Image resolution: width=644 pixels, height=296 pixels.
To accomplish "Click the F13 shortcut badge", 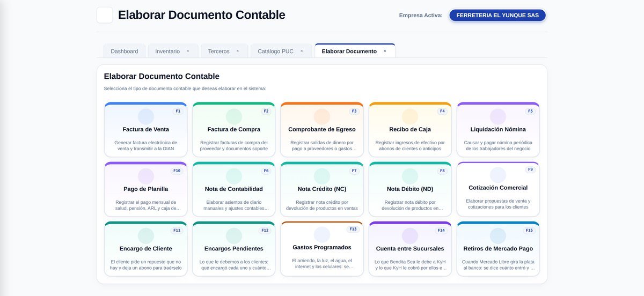I will click(x=353, y=229).
